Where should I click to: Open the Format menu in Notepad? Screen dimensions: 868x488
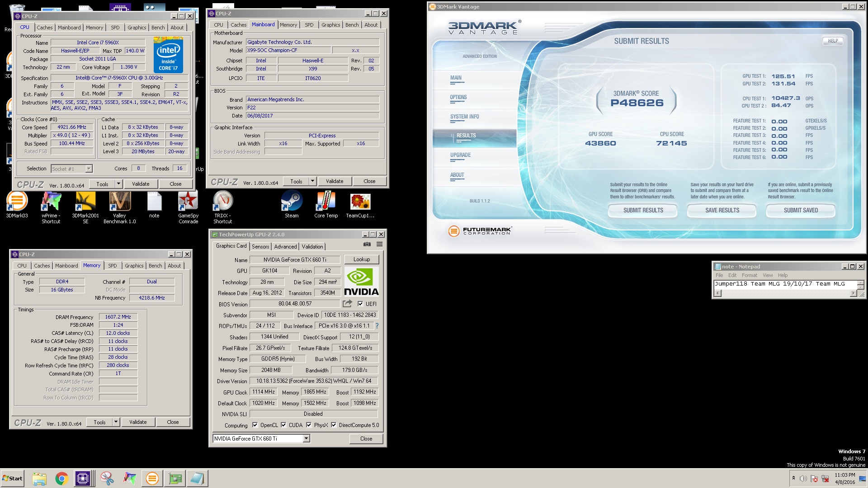[749, 275]
